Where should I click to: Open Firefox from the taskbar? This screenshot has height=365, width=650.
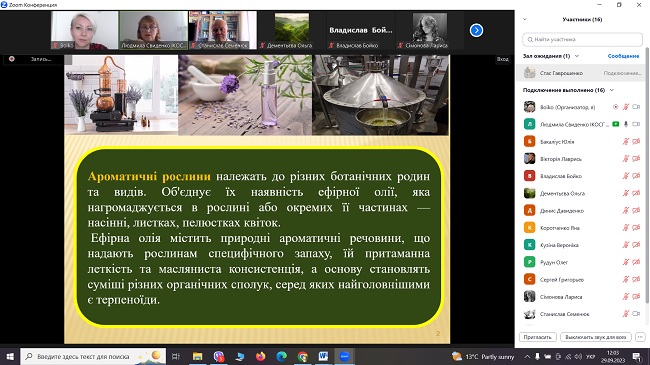[x=260, y=356]
